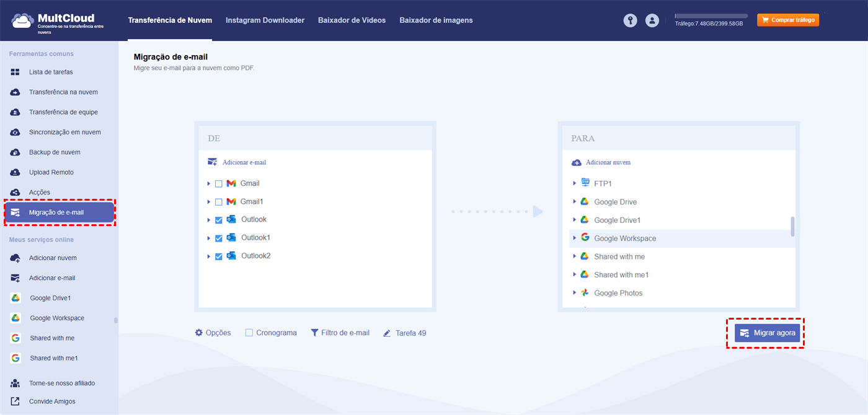Click the Filtro de e-mail funnel icon
The image size is (868, 415).
click(314, 333)
